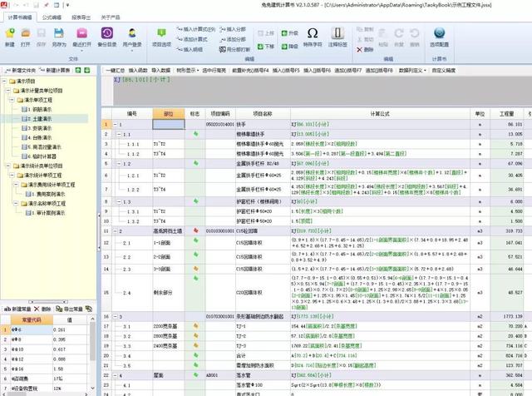Switch to the 公式编辑 ribbon tab
This screenshot has height=396, width=532.
[52, 17]
